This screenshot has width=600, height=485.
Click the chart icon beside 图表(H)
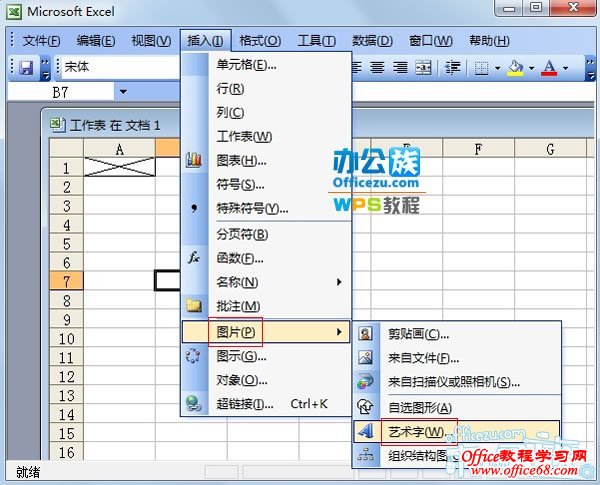coord(194,160)
